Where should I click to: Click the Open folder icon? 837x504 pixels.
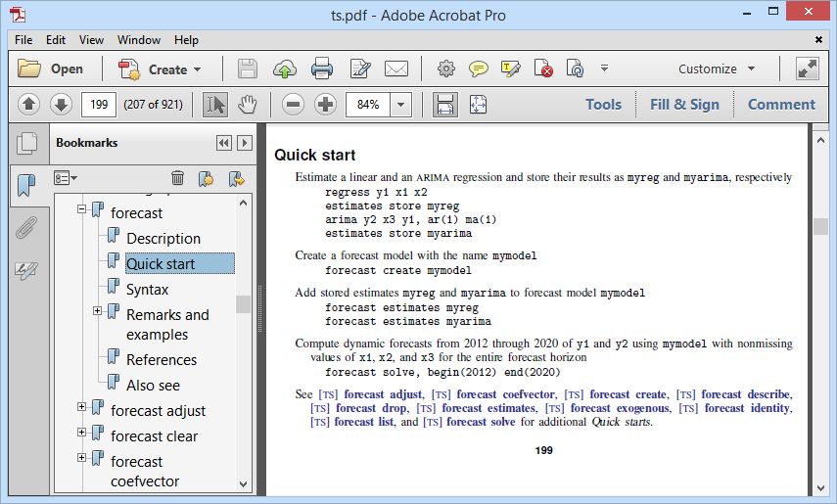pos(28,69)
